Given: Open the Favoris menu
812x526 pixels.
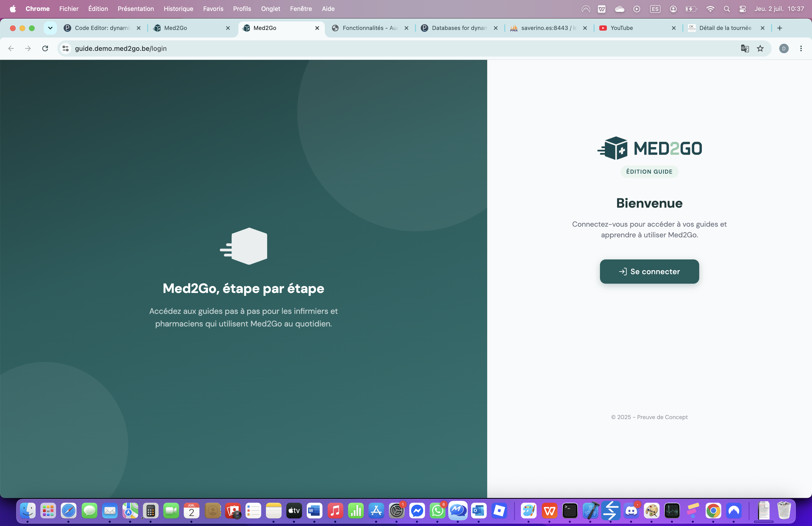Looking at the screenshot, I should [213, 9].
